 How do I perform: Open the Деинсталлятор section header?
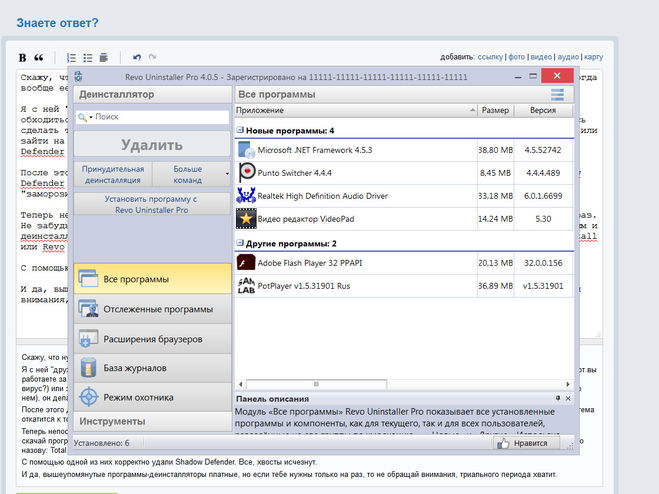pyautogui.click(x=153, y=95)
